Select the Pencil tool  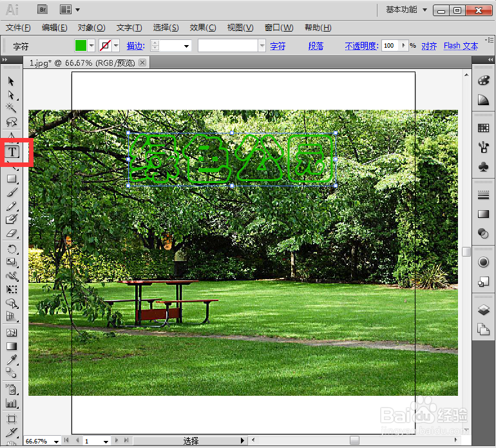12,206
